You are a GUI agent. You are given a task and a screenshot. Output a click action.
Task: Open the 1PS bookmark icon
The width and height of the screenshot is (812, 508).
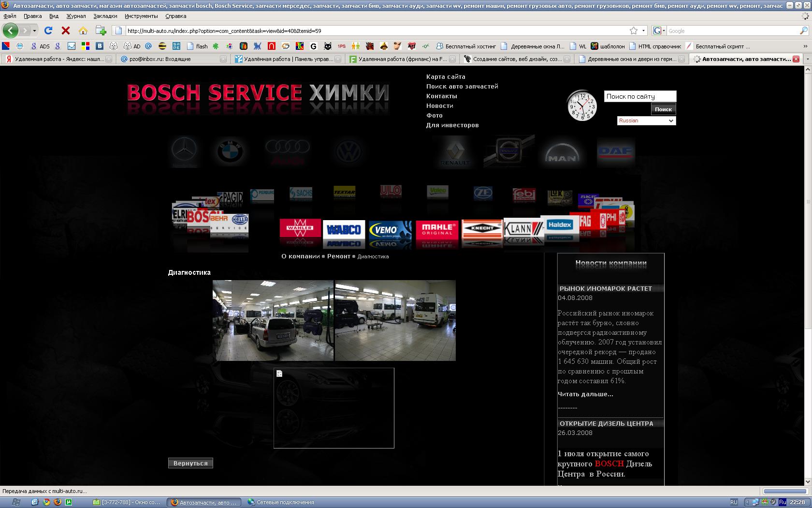pos(342,46)
